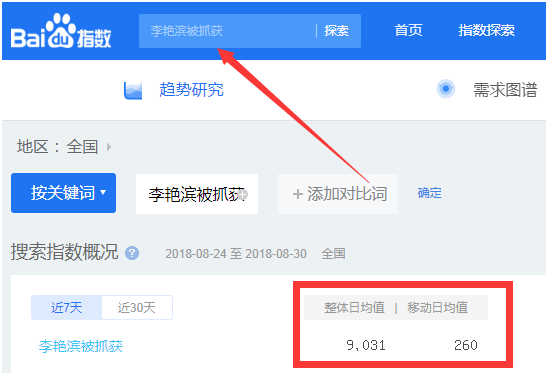Click the 移动日均值 header
Viewport: 548px width, 375px height.
click(437, 308)
